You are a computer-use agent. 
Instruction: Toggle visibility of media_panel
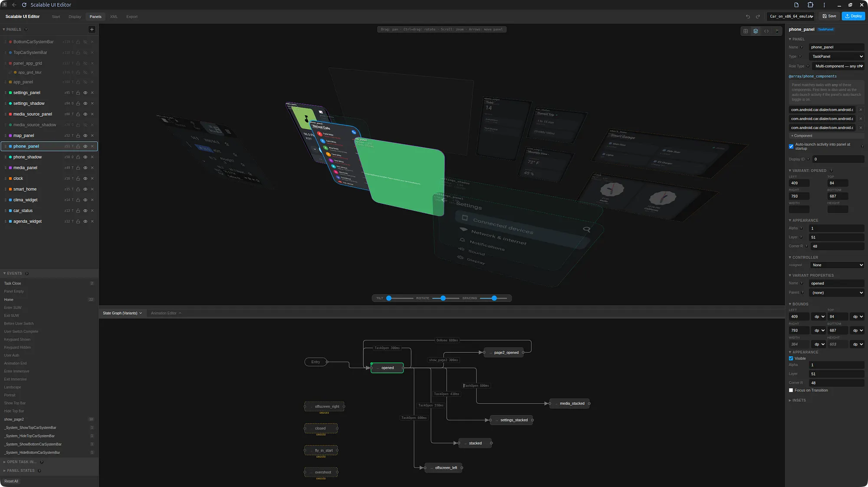tap(85, 168)
